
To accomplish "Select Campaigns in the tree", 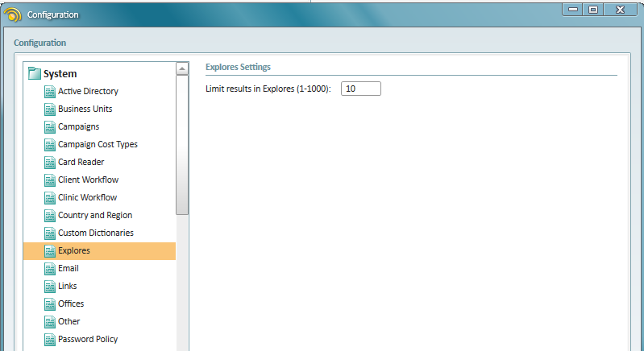I will pos(78,126).
